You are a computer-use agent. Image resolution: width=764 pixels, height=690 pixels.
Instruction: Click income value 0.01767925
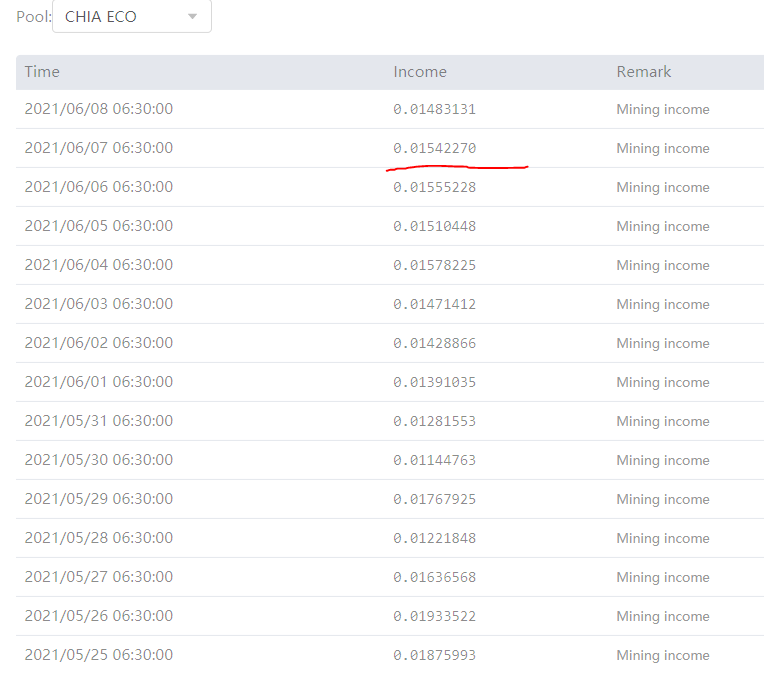tap(435, 499)
